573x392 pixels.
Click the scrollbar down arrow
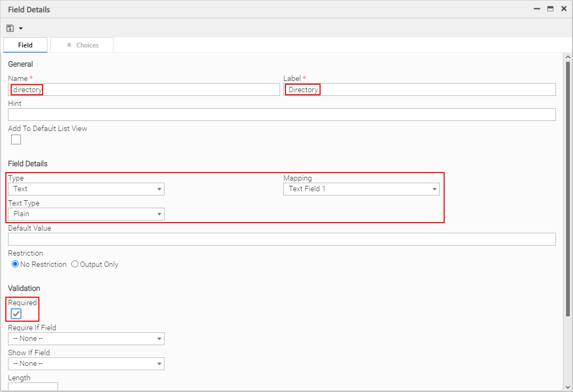(x=568, y=387)
